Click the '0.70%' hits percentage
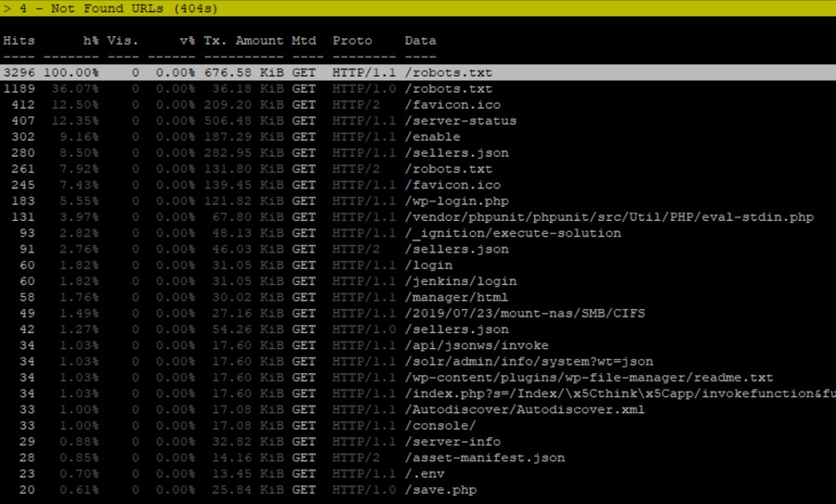The image size is (836, 504). point(79,473)
